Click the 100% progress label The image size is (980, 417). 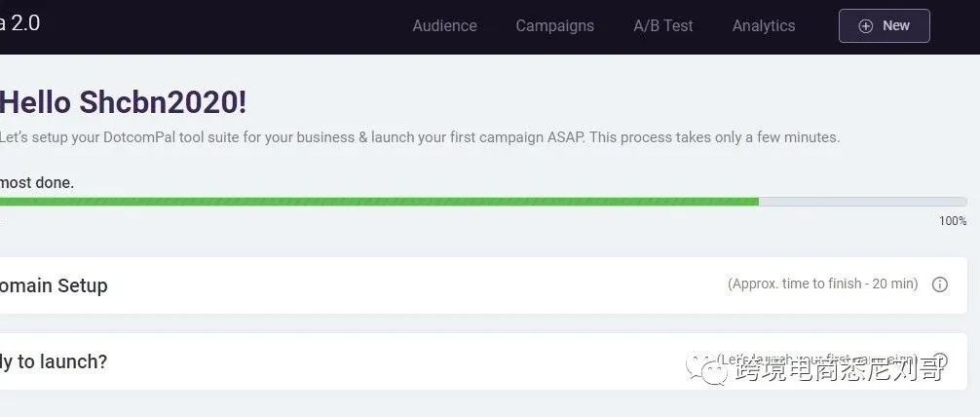pyautogui.click(x=953, y=221)
